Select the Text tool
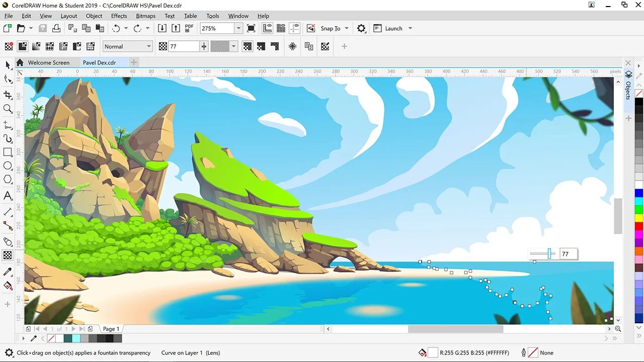The height and width of the screenshot is (362, 644). (x=7, y=195)
